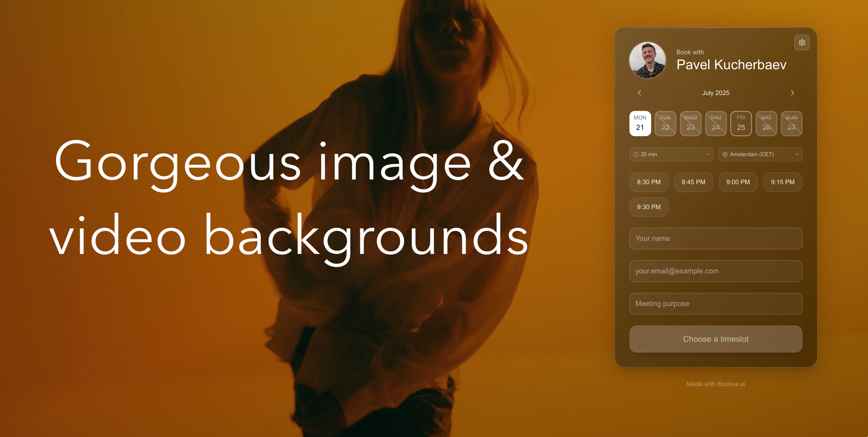Select Friday 25 date

(x=741, y=123)
